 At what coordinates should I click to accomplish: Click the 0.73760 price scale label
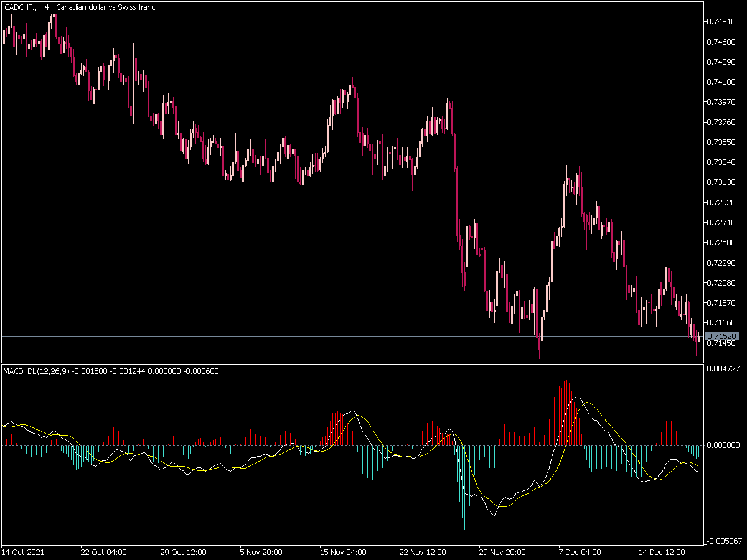pos(722,122)
